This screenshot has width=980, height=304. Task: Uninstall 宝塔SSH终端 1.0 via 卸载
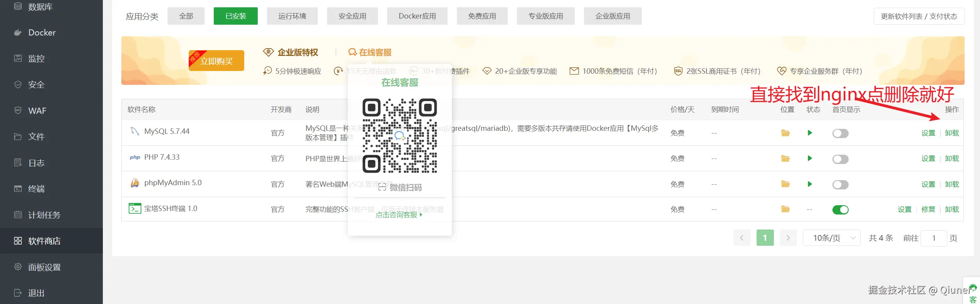(952, 209)
